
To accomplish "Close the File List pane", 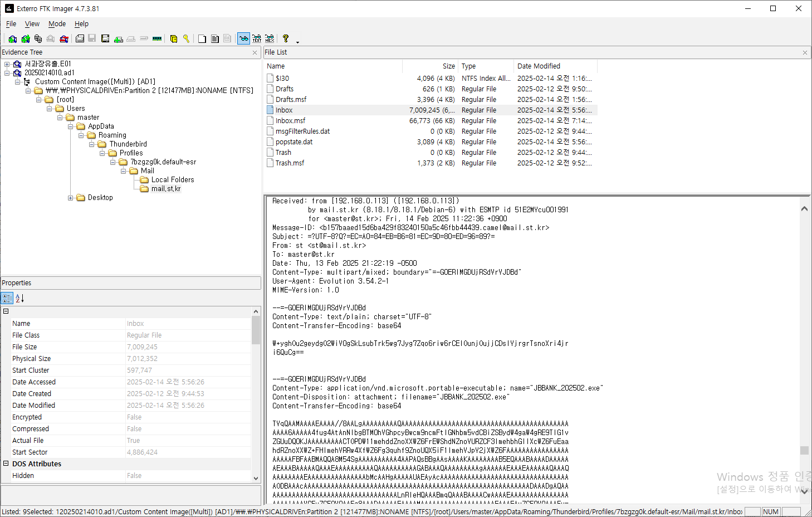I will point(805,52).
